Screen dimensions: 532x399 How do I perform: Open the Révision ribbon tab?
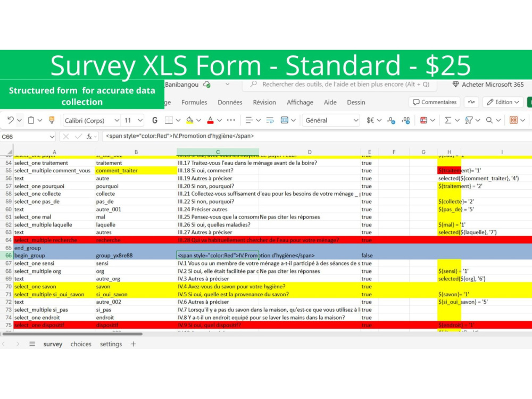point(264,102)
